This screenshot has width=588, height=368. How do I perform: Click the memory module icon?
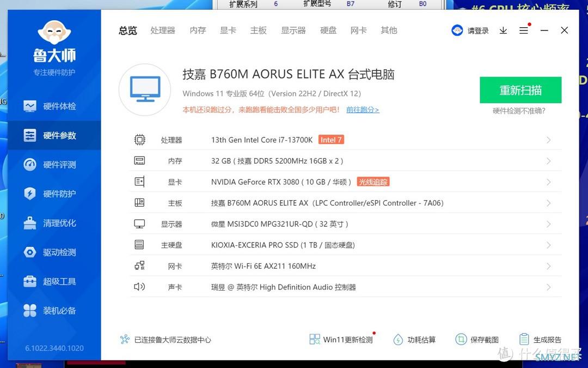pos(139,161)
